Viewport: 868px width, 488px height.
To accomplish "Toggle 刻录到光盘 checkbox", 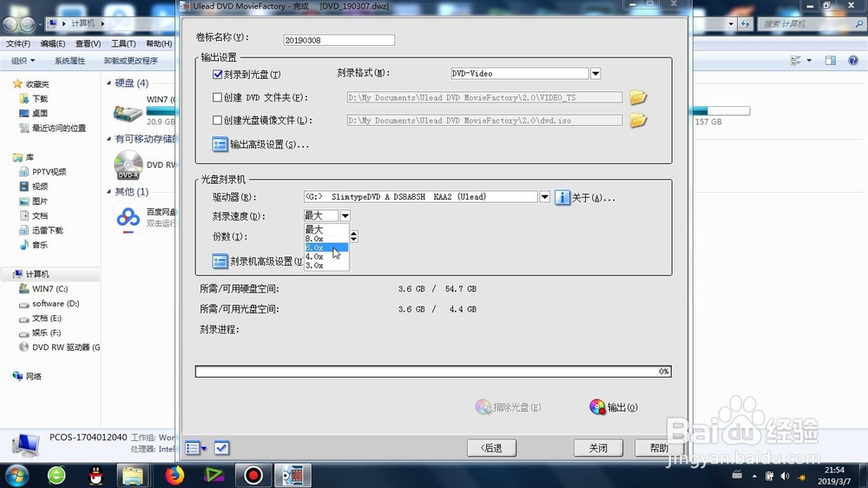I will (x=218, y=74).
